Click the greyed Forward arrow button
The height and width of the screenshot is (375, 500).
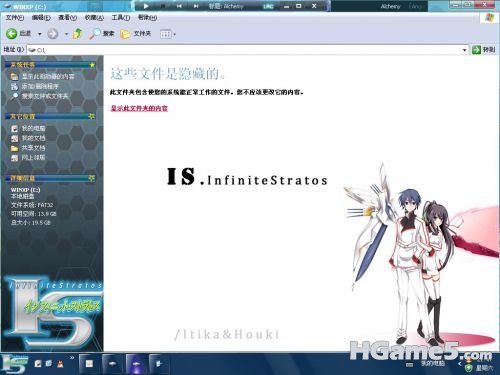(x=52, y=34)
